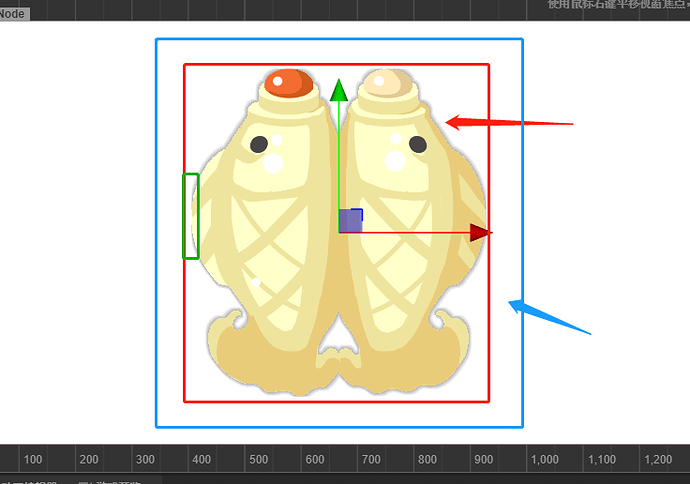
Task: Grab the red X-axis move gizmo arrowhead
Action: click(x=481, y=232)
